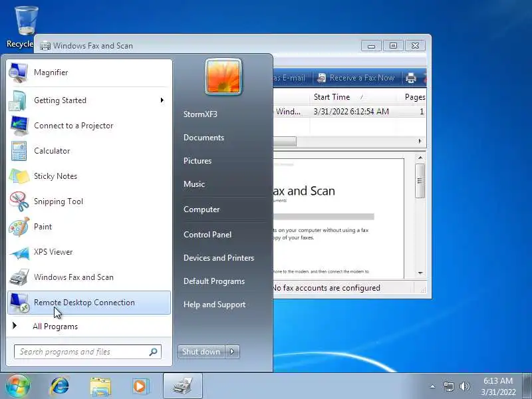This screenshot has height=399, width=532.
Task: Click Windows Fax and Scan Start menu entry
Action: tap(89, 277)
